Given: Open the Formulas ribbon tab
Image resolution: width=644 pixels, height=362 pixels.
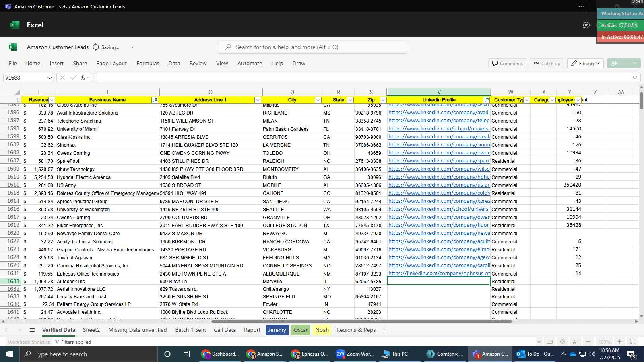Looking at the screenshot, I should point(148,63).
